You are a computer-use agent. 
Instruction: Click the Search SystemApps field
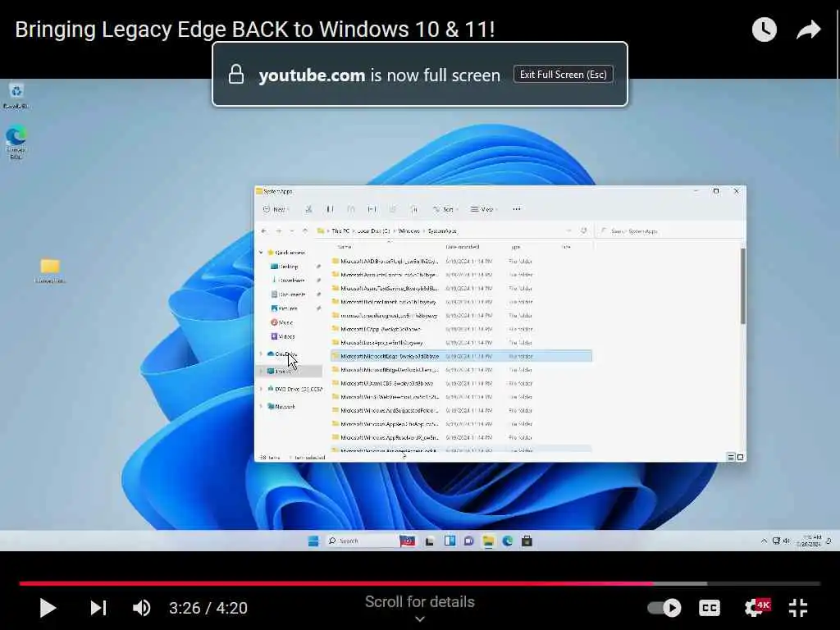coord(669,231)
